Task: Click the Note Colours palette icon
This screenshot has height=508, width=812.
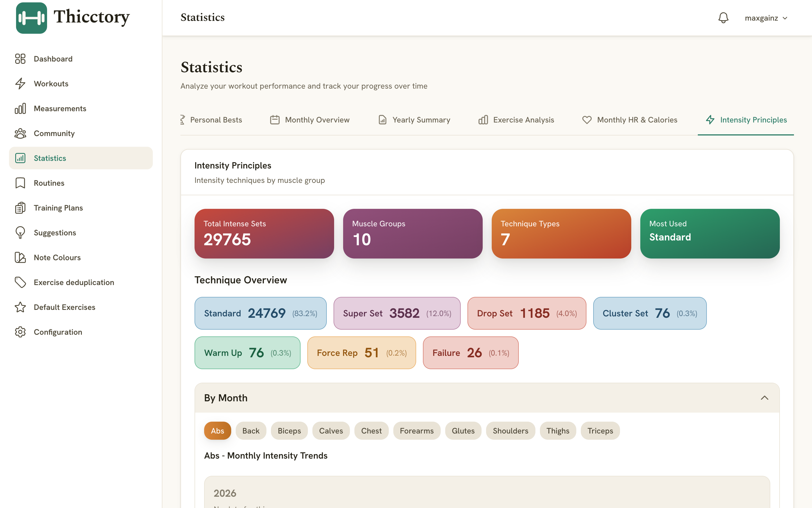Action: pyautogui.click(x=20, y=258)
